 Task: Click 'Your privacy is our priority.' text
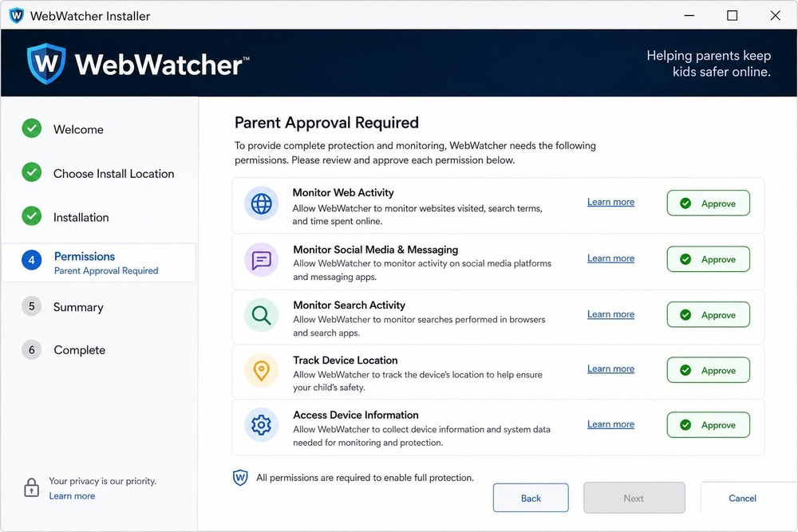(102, 481)
